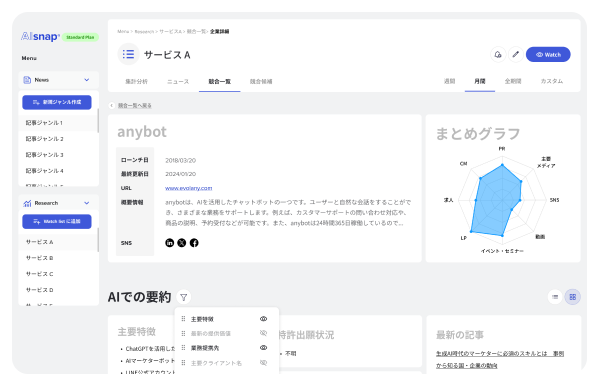The width and height of the screenshot is (599, 386).
Task: Select the 全期間 period tab
Action: tap(513, 81)
